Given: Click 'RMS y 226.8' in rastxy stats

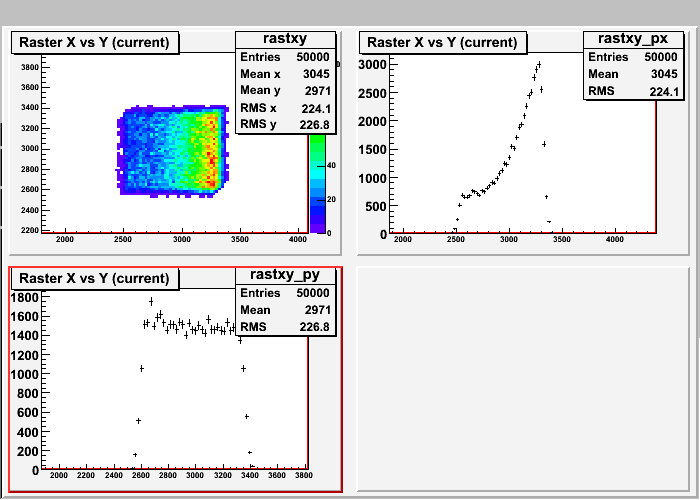Looking at the screenshot, I should (285, 125).
